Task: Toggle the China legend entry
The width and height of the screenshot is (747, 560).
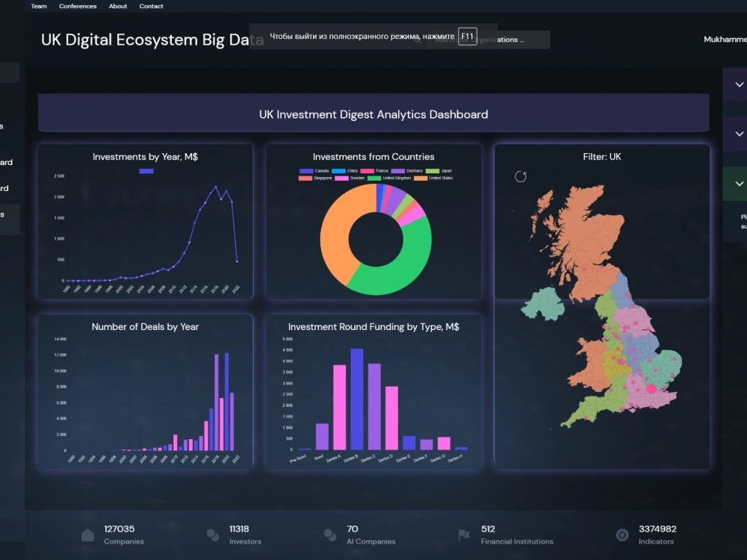Action: click(344, 171)
